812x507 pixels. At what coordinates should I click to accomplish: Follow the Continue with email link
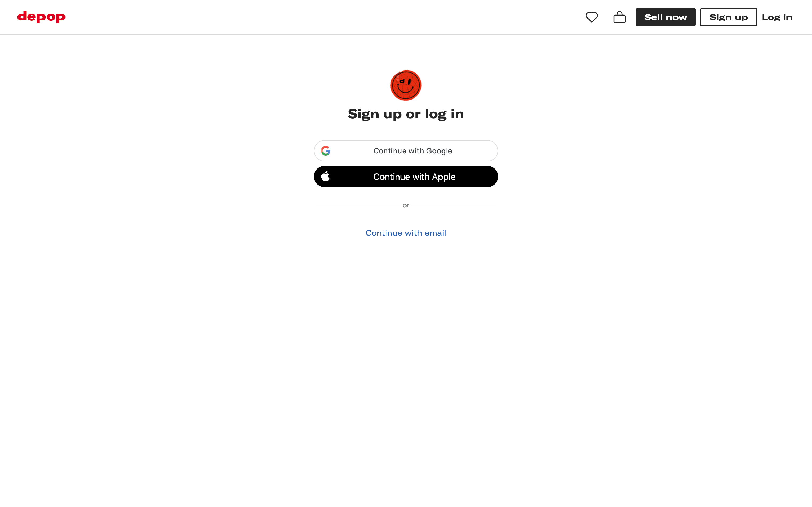[406, 233]
